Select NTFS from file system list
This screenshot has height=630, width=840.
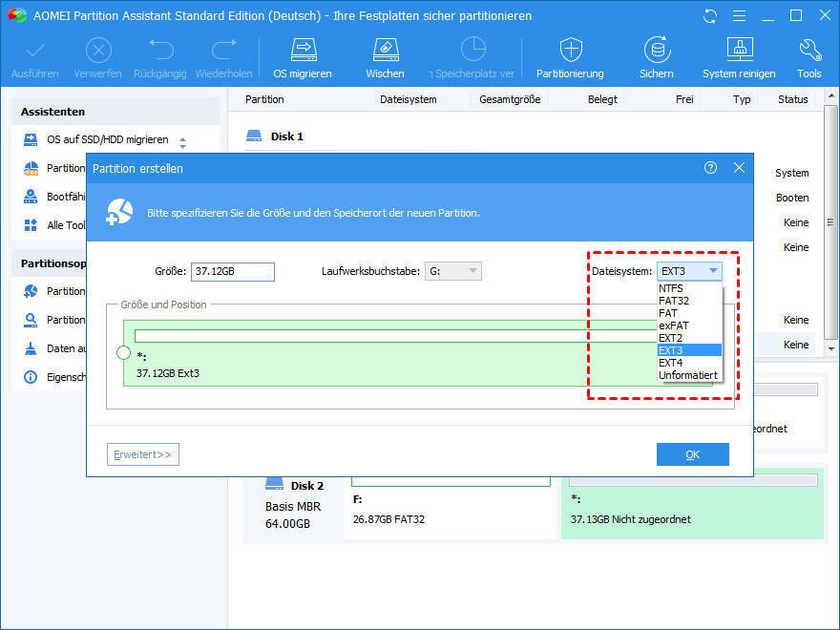pos(689,288)
